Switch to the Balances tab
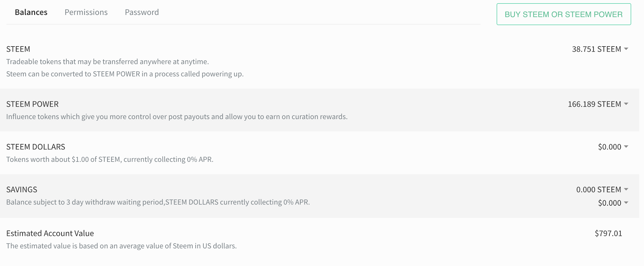 click(31, 12)
